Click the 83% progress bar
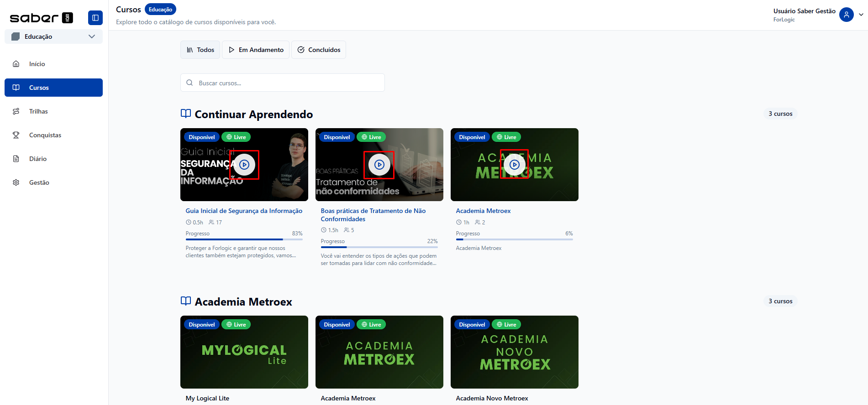868x405 pixels. 244,239
